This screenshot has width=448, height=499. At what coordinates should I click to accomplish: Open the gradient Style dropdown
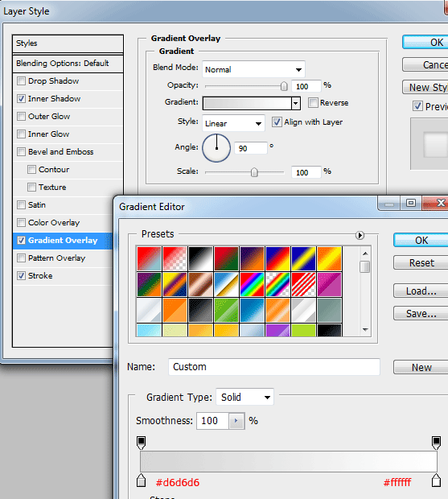click(233, 123)
